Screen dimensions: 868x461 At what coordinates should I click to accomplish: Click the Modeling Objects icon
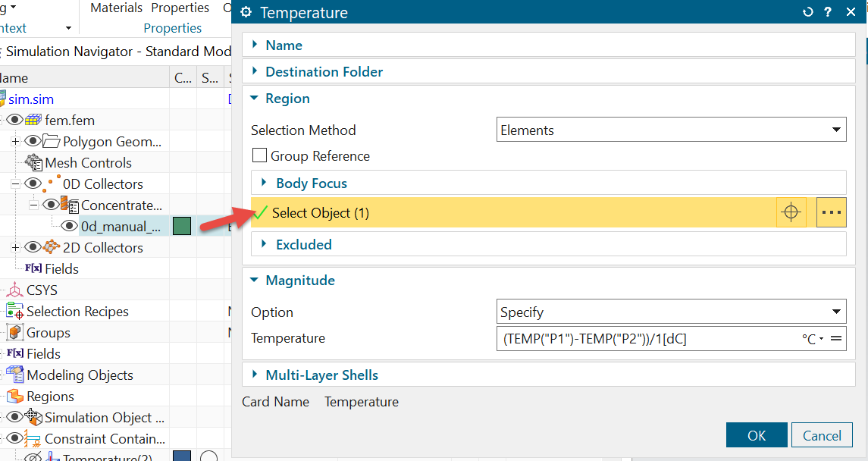14,375
